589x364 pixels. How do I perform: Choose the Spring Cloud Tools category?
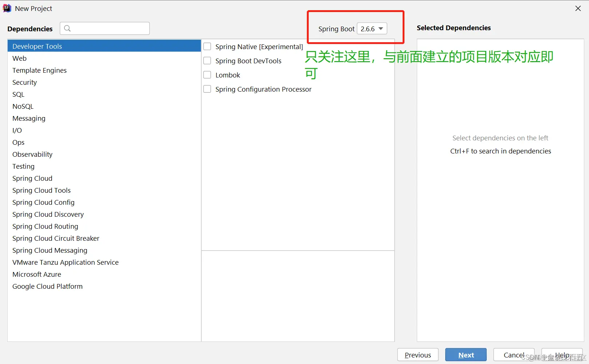[104, 190]
